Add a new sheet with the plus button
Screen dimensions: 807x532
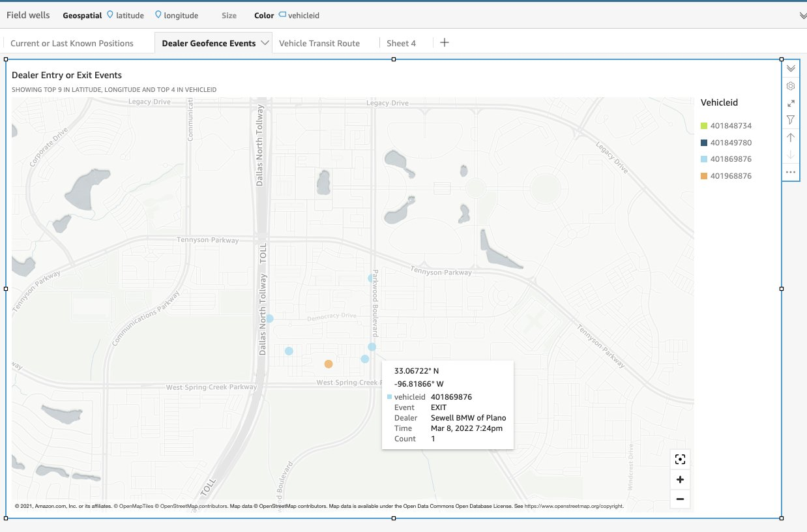(x=444, y=42)
